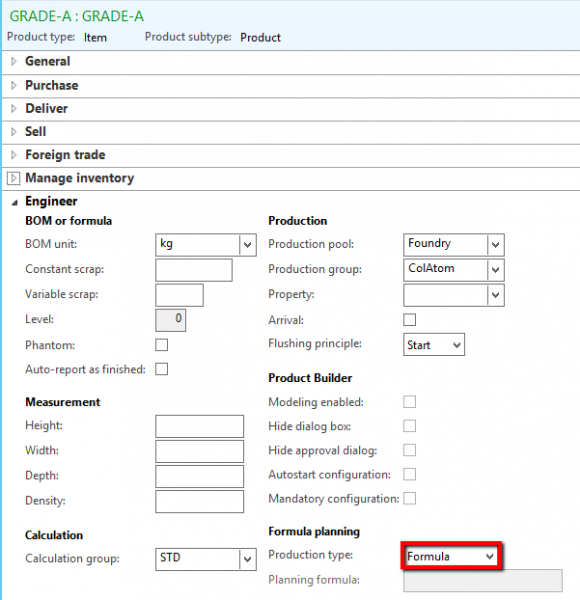
Task: Toggle the Modeling enabled checkbox
Action: point(409,402)
